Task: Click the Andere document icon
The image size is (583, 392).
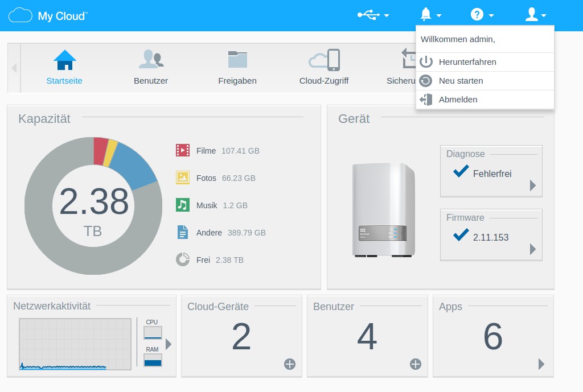Action: (x=183, y=232)
